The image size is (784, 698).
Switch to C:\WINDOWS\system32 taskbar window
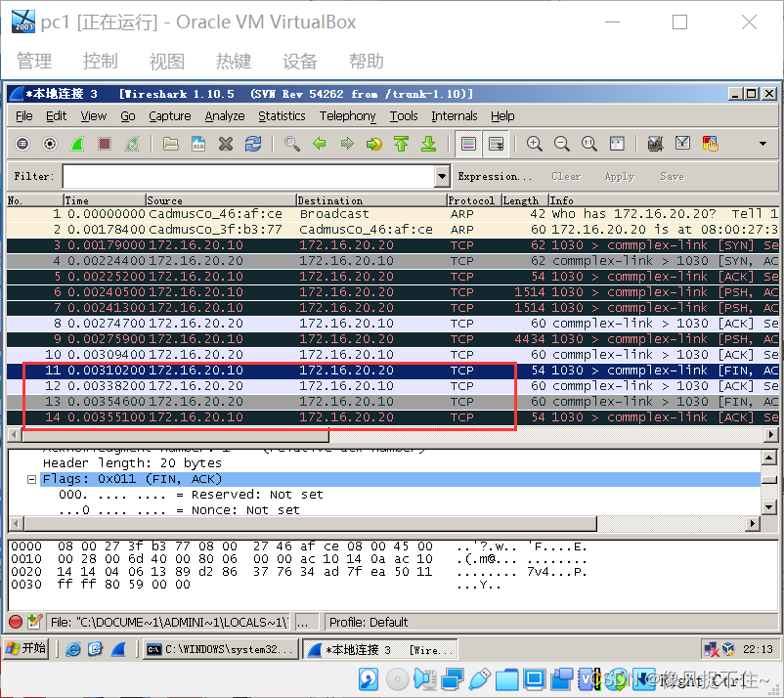(x=221, y=649)
